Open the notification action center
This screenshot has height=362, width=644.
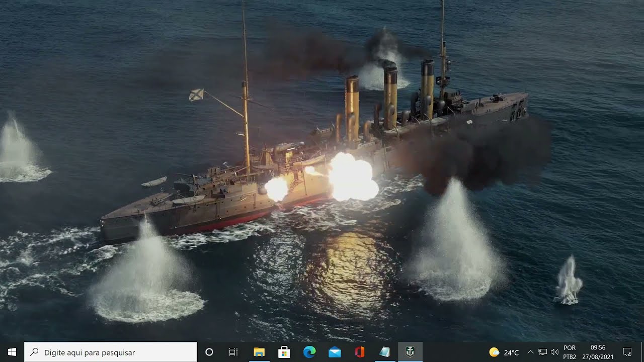627,352
